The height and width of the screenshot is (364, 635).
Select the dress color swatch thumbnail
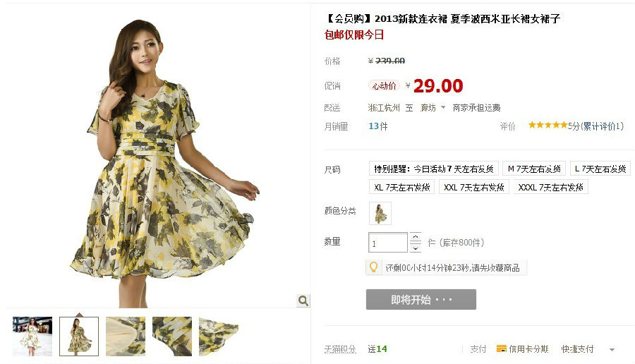(x=380, y=213)
